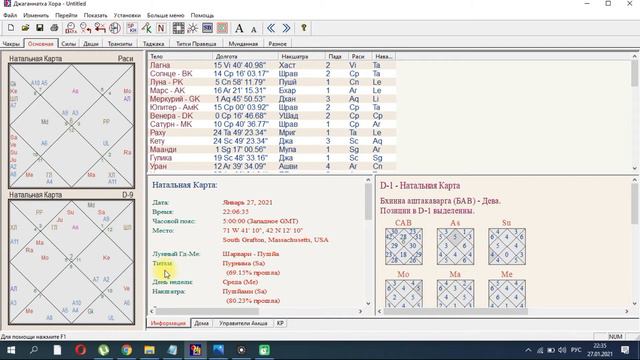The width and height of the screenshot is (640, 360).
Task: Click the Накшатра column header
Action: tap(302, 56)
